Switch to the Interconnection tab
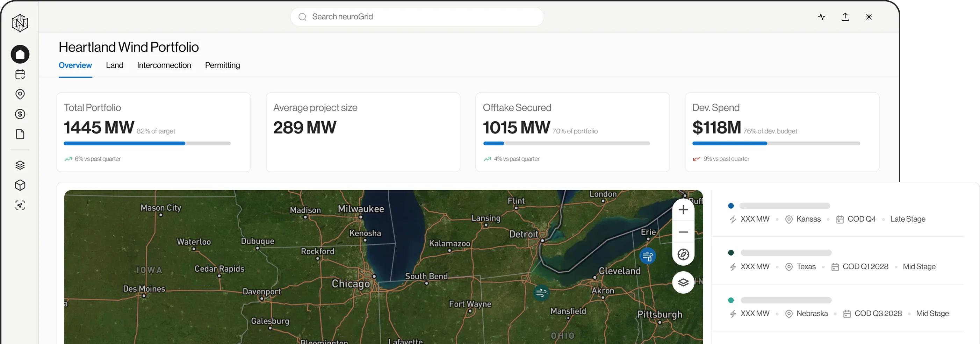The width and height of the screenshot is (980, 344). coord(164,65)
